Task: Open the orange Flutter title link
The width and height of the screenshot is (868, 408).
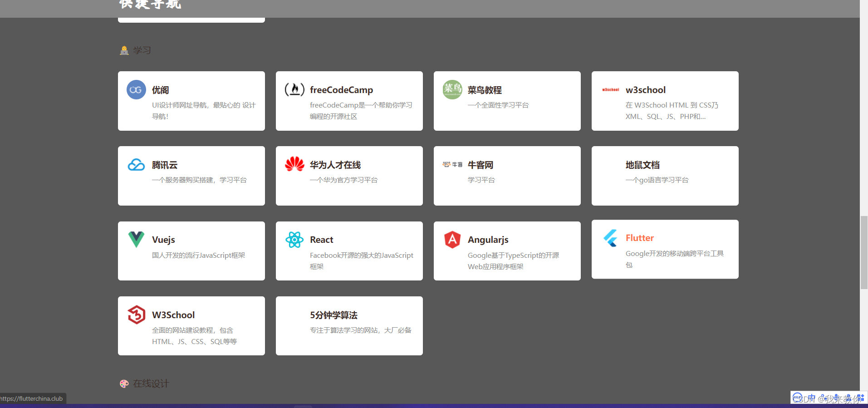Action: [x=640, y=238]
